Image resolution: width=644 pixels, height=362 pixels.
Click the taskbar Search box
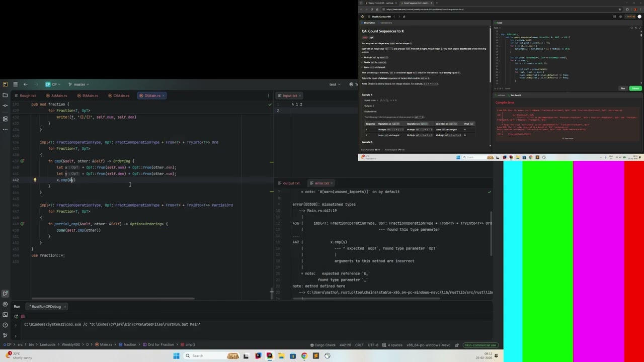point(210,356)
